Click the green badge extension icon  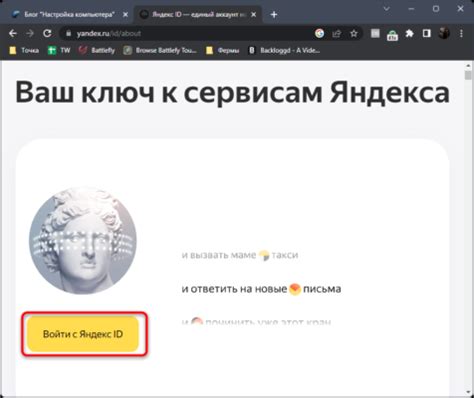click(x=392, y=35)
